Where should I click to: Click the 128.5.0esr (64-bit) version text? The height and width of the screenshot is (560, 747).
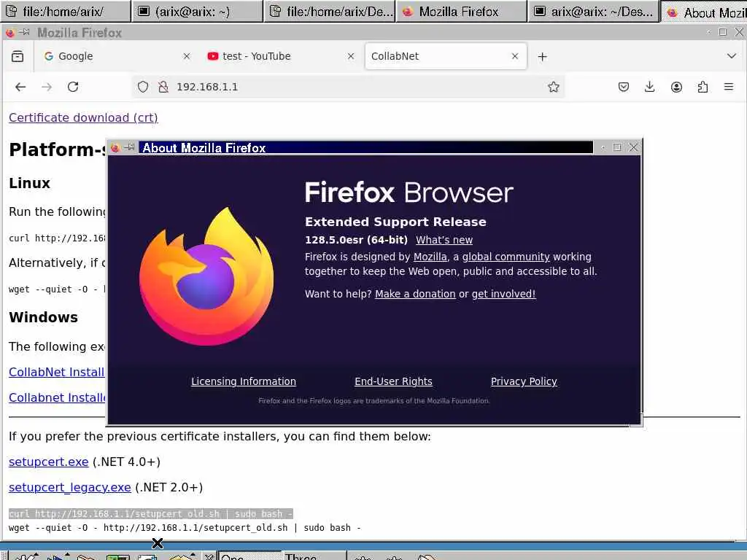356,240
